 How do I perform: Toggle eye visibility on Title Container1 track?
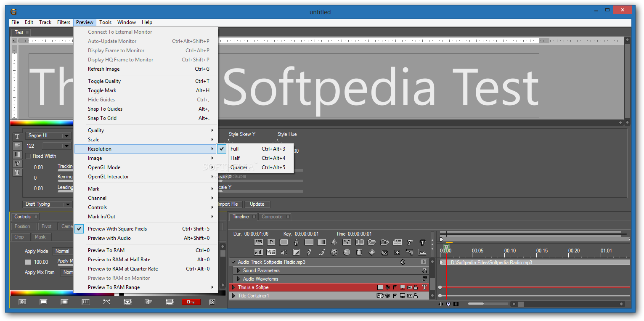click(387, 296)
